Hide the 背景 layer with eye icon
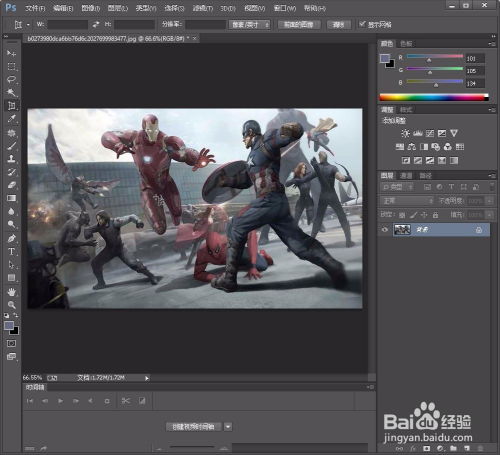Viewport: 500px width, 455px height. pos(385,230)
